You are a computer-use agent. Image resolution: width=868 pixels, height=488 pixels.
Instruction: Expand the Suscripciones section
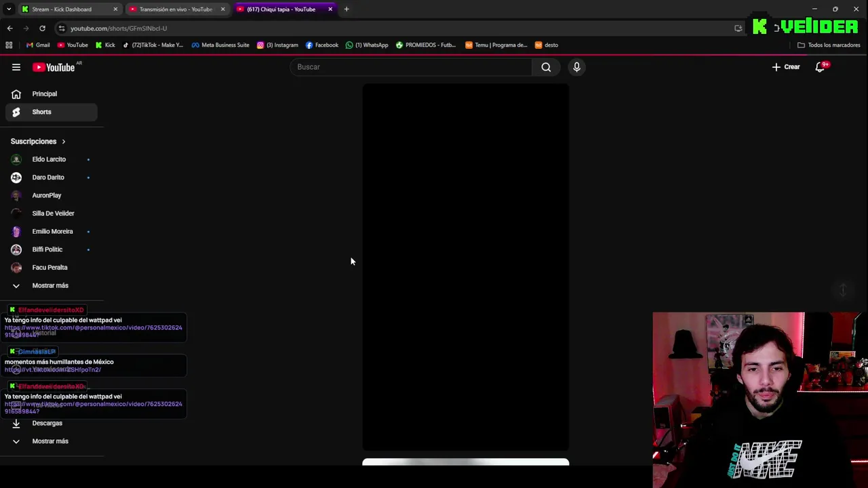click(38, 142)
